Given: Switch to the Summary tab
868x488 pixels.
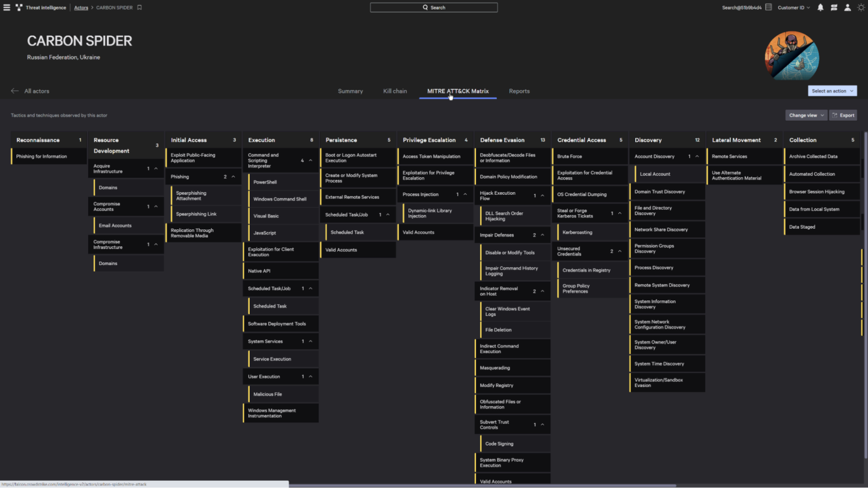Looking at the screenshot, I should click(x=350, y=91).
